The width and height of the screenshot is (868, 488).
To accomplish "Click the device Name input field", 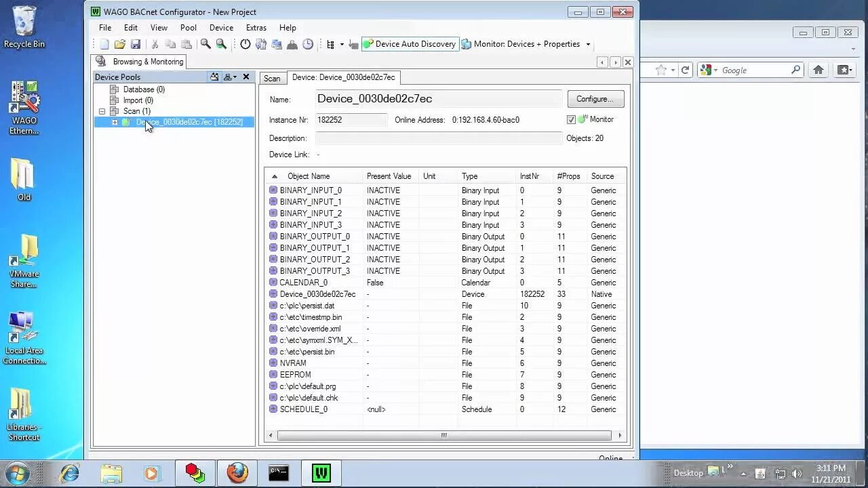I will [x=438, y=99].
